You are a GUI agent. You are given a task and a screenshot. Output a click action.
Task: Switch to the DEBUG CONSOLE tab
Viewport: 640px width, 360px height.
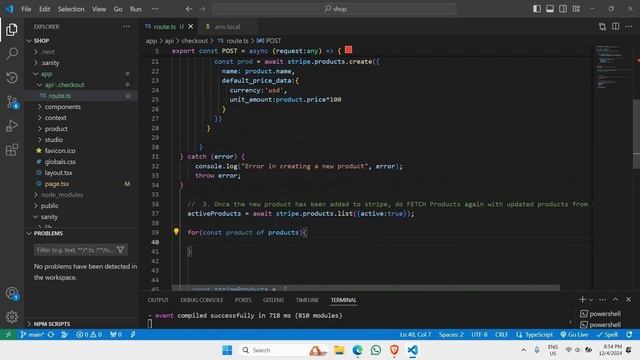click(202, 300)
